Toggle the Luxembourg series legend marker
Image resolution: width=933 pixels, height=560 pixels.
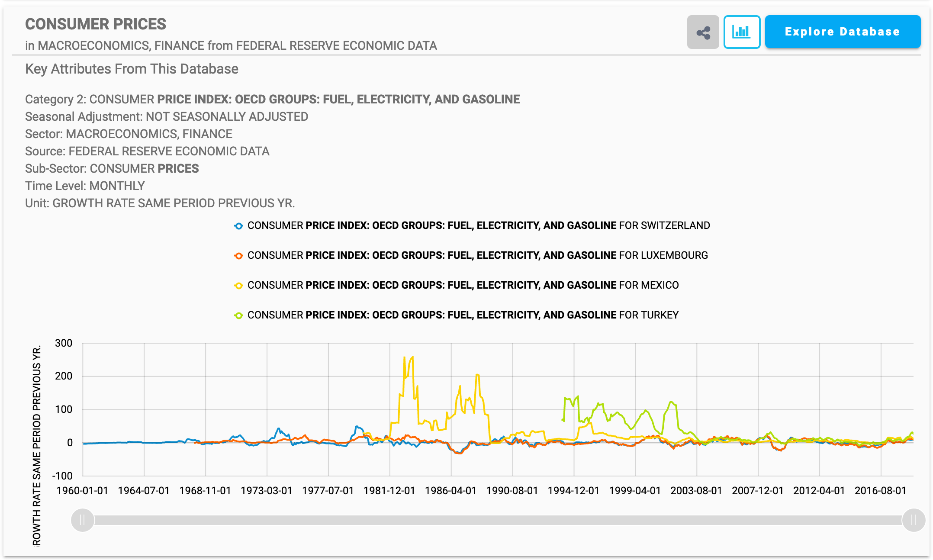tap(238, 256)
